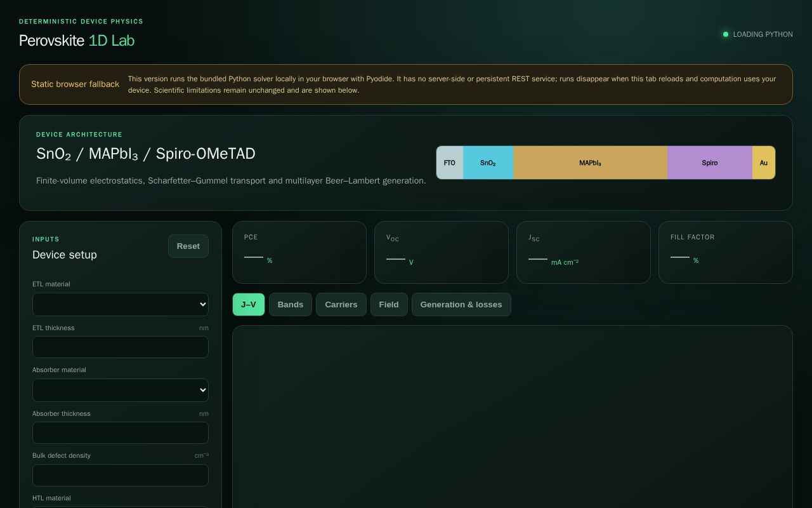Click the Fill Factor metric card
Image resolution: width=812 pixels, height=508 pixels.
tap(726, 252)
